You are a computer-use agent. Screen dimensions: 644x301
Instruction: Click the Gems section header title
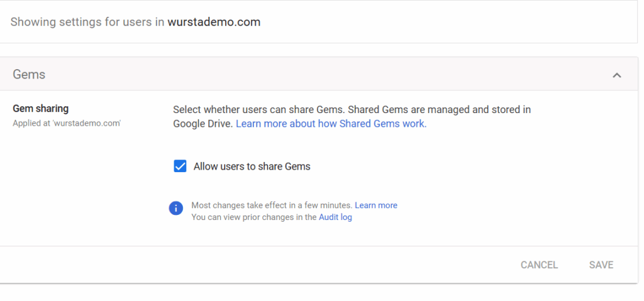tap(29, 74)
